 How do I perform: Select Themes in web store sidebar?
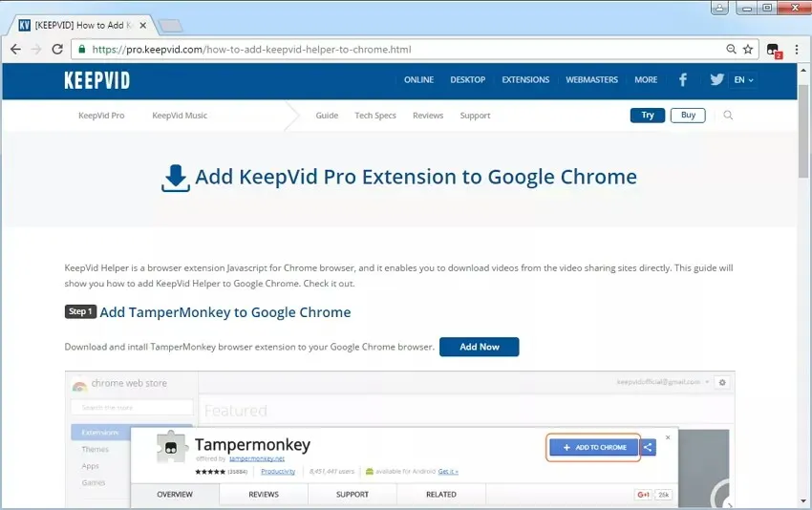click(x=96, y=450)
